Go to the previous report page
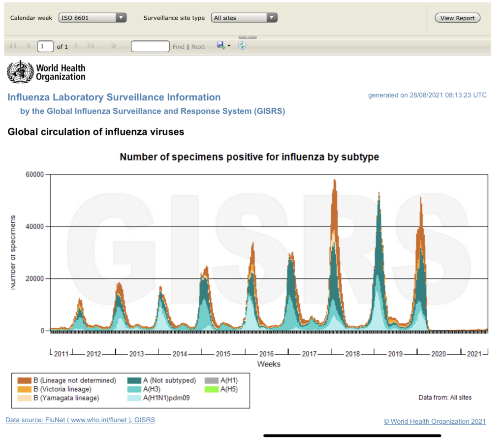The width and height of the screenshot is (504, 441). 28,46
